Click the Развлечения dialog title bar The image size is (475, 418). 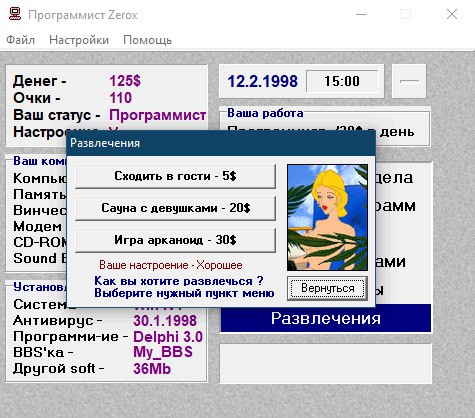(x=221, y=143)
